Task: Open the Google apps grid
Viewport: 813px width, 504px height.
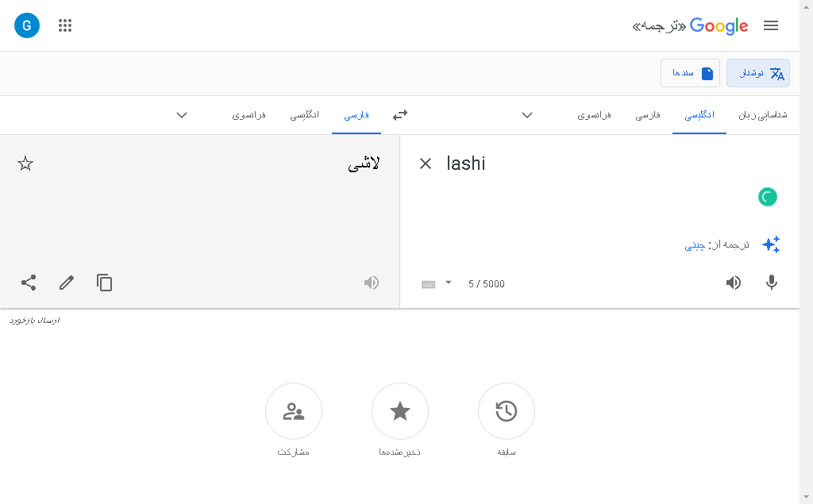Action: tap(65, 25)
